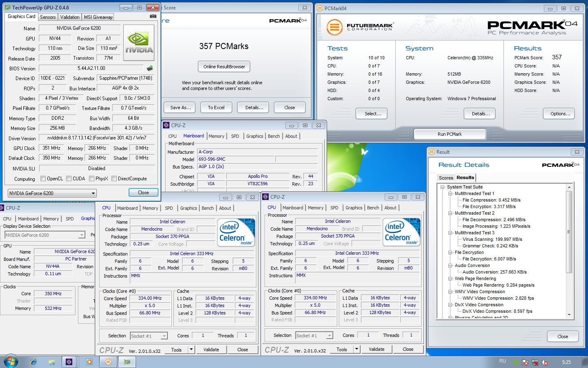Click the CPU-Z Mainboard window title icon
This screenshot has height=368, width=588.
coord(166,126)
